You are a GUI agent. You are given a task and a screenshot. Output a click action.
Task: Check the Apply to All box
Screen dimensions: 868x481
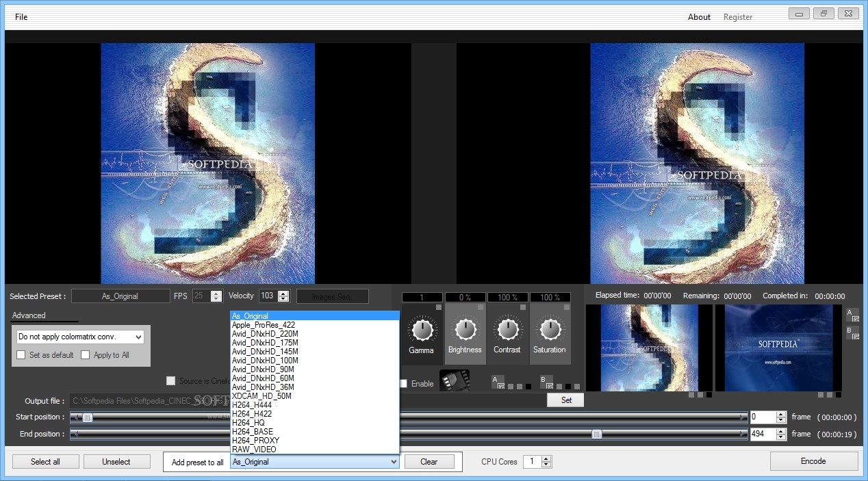[x=86, y=355]
